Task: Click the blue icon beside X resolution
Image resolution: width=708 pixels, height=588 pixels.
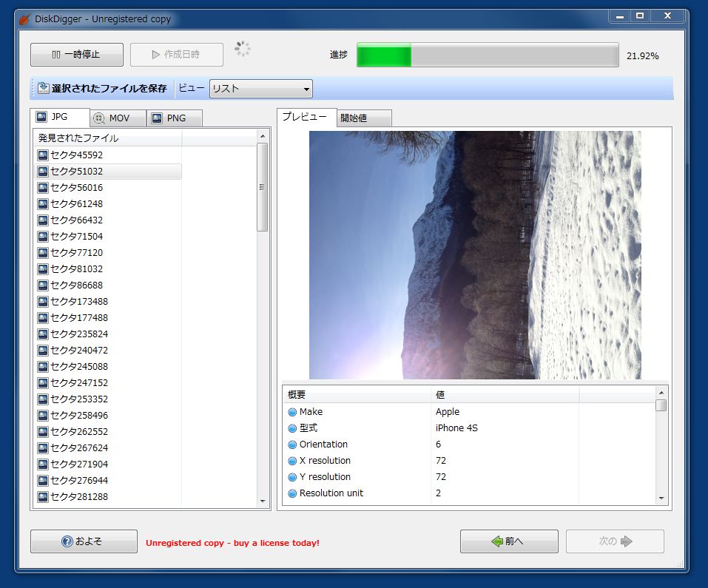Action: point(292,461)
